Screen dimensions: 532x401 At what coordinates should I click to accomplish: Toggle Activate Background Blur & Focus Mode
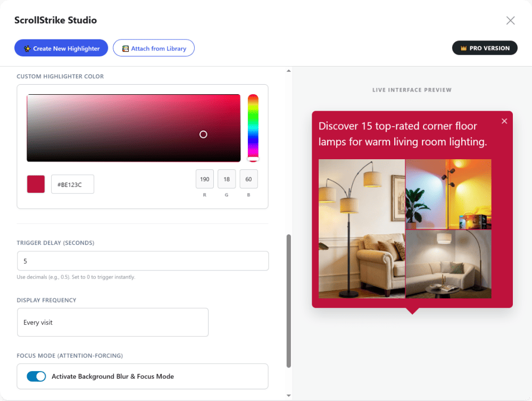pyautogui.click(x=36, y=376)
